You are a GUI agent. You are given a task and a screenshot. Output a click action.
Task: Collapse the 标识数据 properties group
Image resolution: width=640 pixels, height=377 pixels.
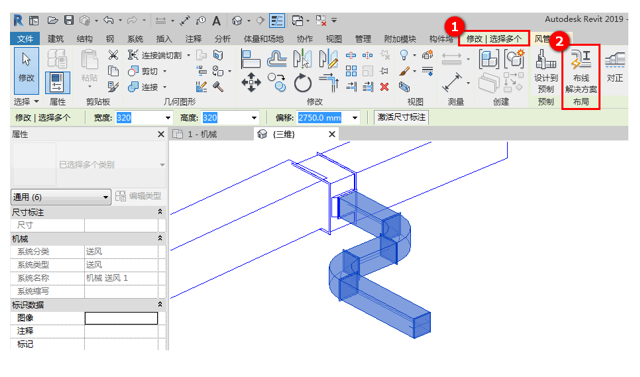click(x=160, y=304)
